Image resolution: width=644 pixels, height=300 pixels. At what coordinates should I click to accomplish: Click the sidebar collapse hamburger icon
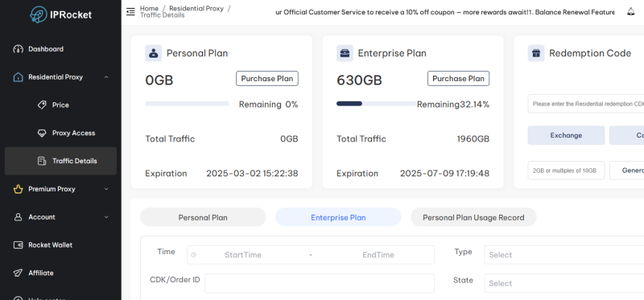point(130,11)
